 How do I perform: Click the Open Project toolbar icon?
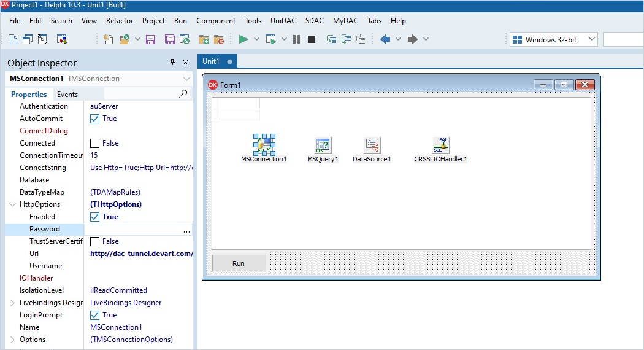coord(185,39)
